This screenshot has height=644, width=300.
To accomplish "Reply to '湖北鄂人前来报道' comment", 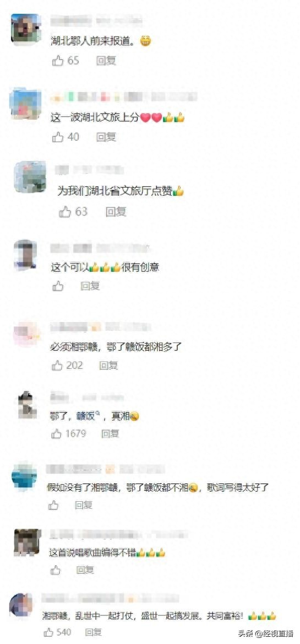I will coord(106,61).
